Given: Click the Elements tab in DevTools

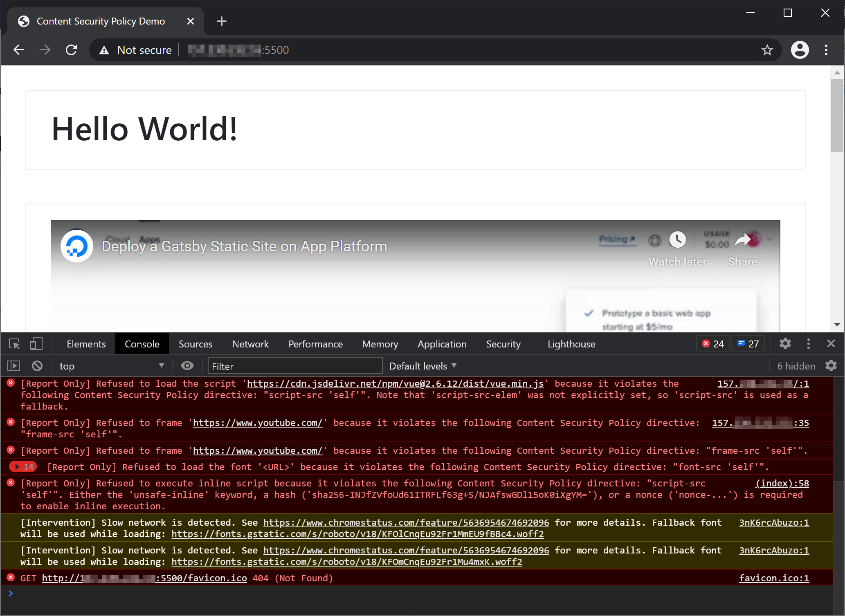Looking at the screenshot, I should click(85, 344).
